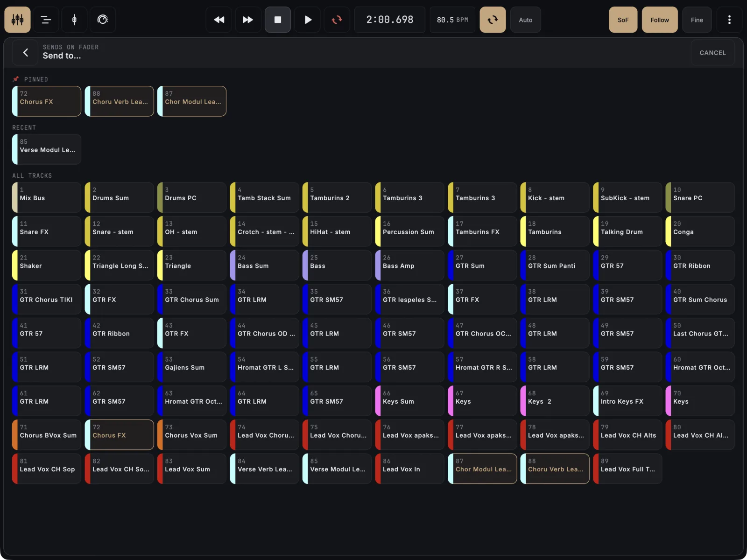
Task: Click the rewind transport button
Action: 219,20
